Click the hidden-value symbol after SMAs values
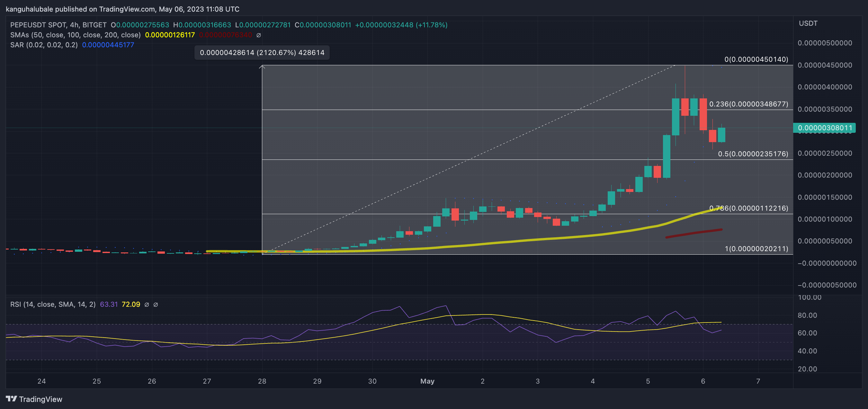Viewport: 868px width, 409px height. pos(259,35)
